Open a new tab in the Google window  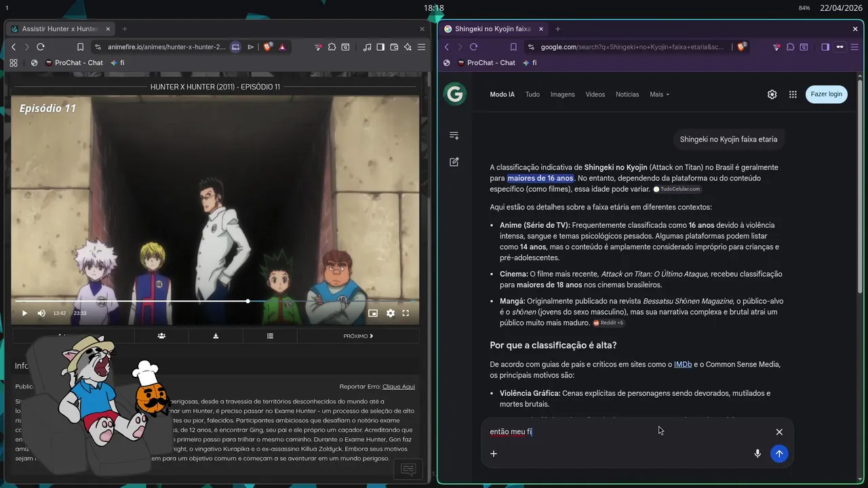557,29
